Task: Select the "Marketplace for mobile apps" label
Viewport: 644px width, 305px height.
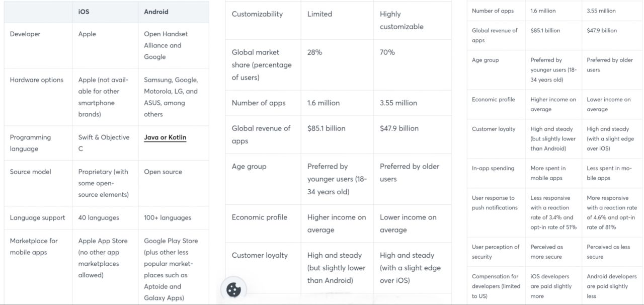Action: coord(34,247)
